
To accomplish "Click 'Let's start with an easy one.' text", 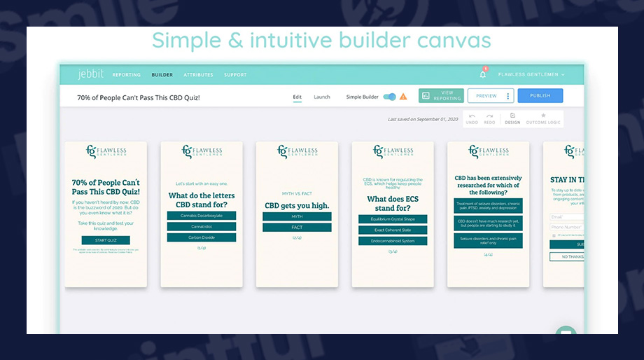I will tap(202, 184).
